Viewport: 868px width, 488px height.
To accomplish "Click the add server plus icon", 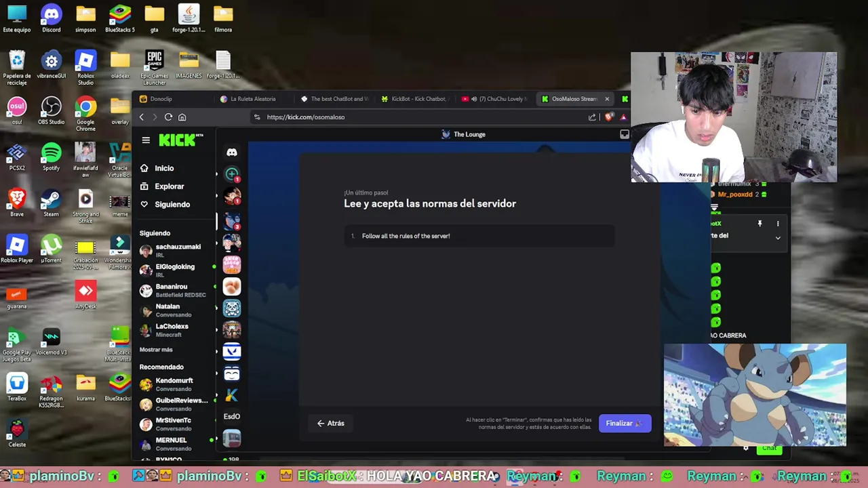I will click(232, 175).
